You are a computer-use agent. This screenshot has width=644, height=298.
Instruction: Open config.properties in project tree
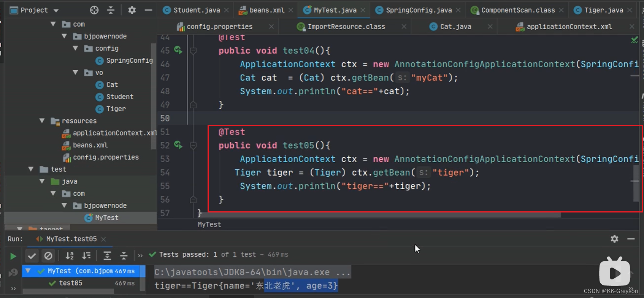pyautogui.click(x=100, y=157)
